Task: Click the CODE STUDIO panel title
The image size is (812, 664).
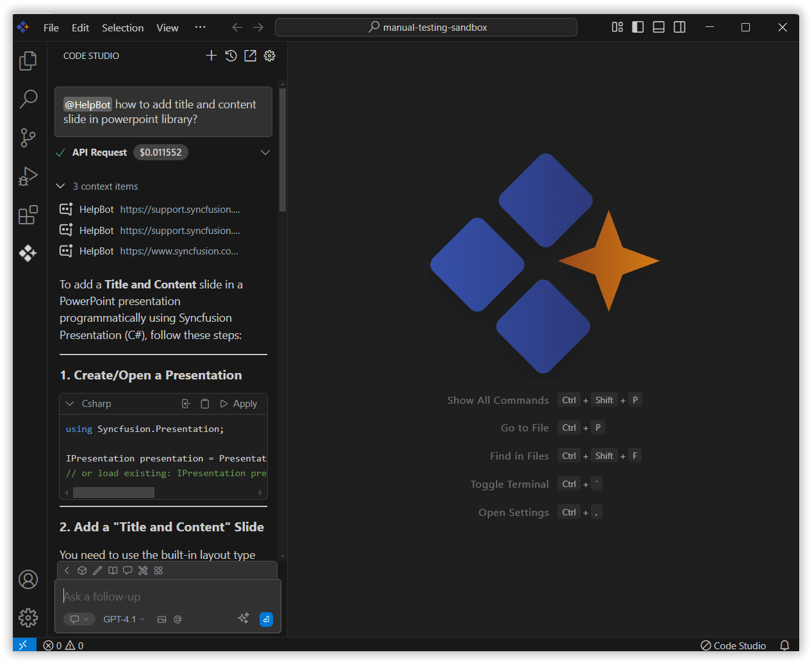Action: pos(91,56)
